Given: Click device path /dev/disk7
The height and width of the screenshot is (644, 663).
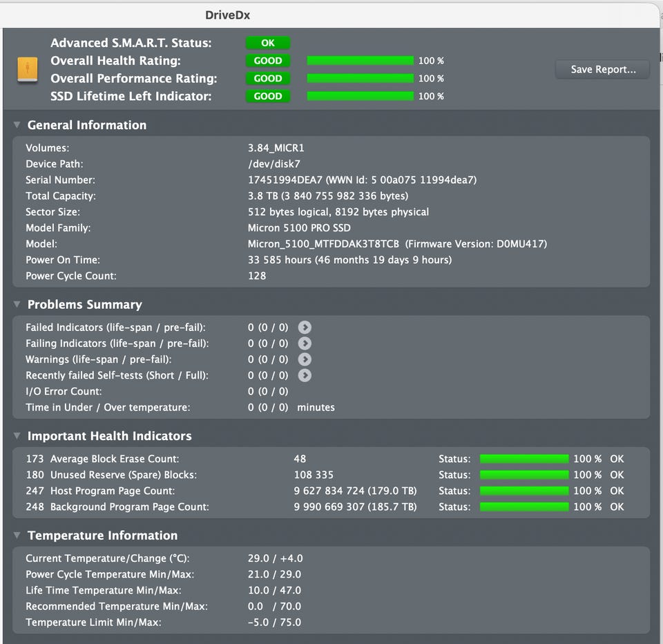Looking at the screenshot, I should pyautogui.click(x=274, y=164).
